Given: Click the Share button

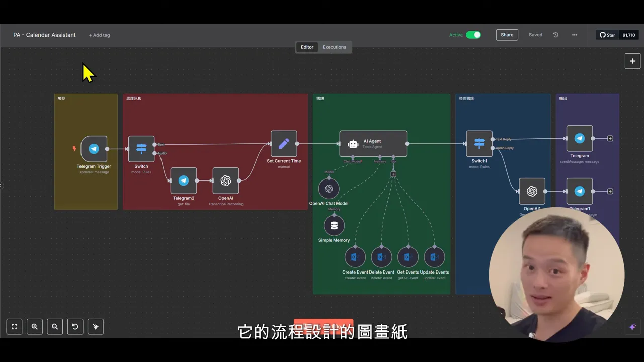Looking at the screenshot, I should 507,35.
